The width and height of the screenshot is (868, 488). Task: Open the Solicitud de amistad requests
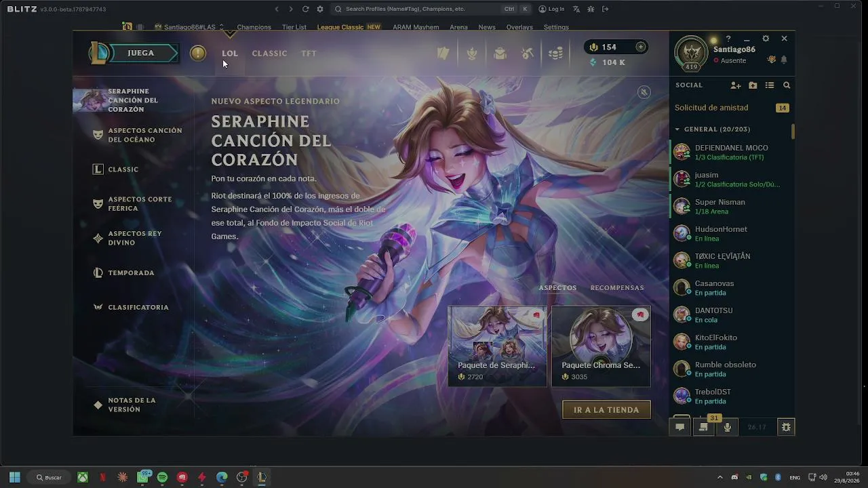[732, 108]
